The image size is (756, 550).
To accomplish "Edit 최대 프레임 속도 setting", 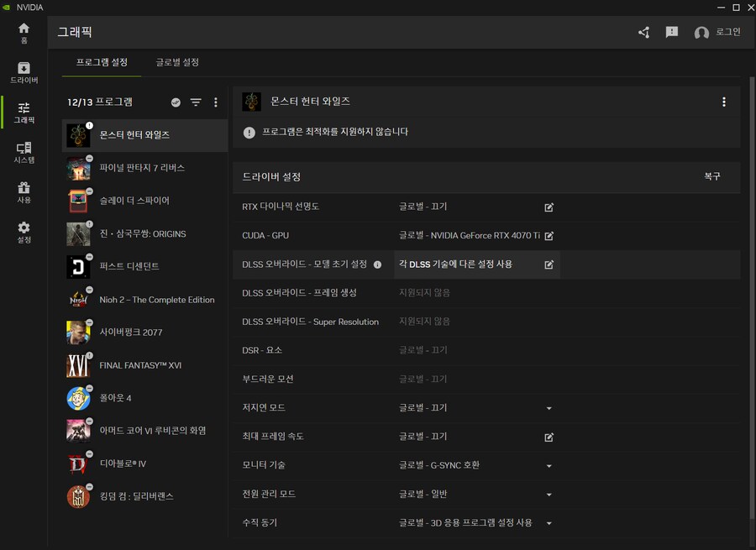I will (549, 437).
